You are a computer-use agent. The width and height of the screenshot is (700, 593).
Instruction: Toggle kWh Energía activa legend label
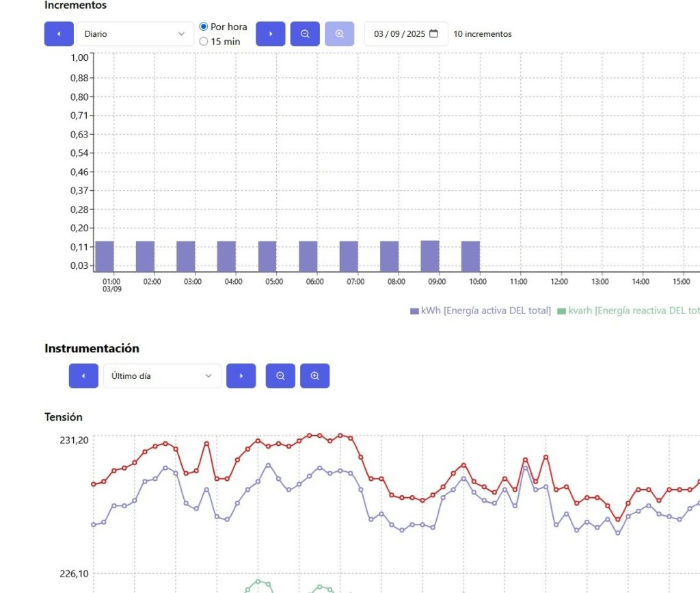coord(485,311)
